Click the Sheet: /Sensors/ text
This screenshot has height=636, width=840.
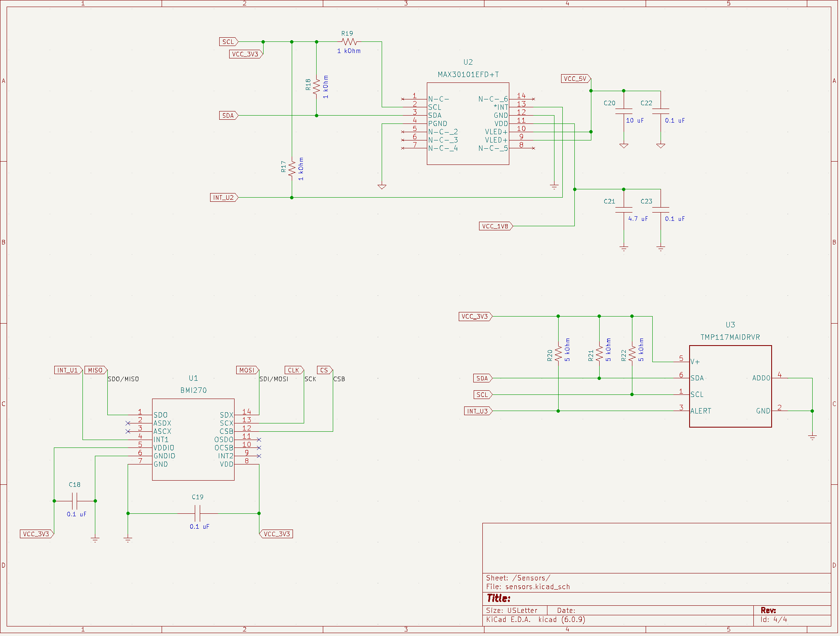point(518,578)
